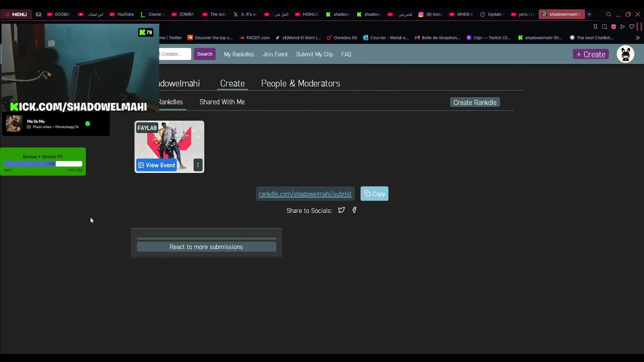
Task: Expand the bookmarks bar overflow chevrons
Action: 637,38
